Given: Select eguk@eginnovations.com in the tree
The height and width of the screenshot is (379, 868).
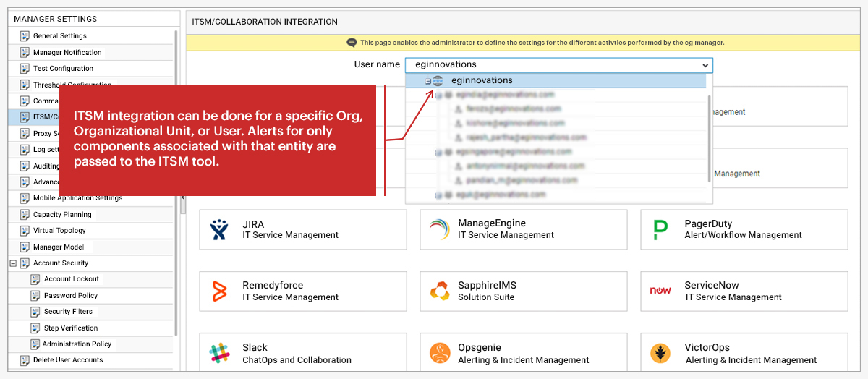Looking at the screenshot, I should click(x=501, y=195).
